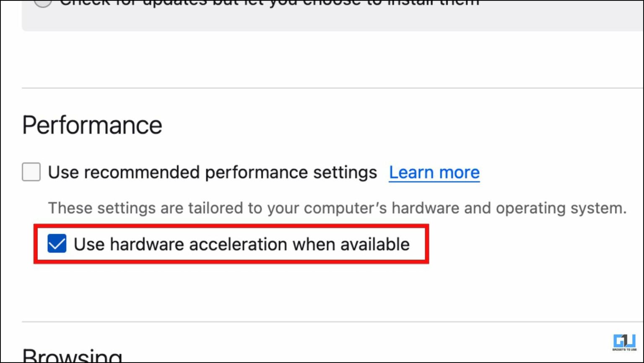The height and width of the screenshot is (363, 644).
Task: Click Learn more next to performance settings
Action: pyautogui.click(x=434, y=172)
